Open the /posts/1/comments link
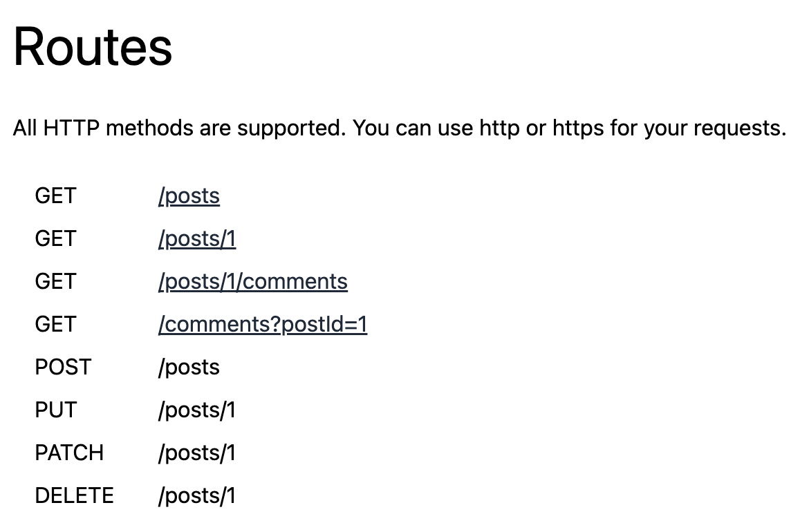809x532 pixels. [253, 282]
